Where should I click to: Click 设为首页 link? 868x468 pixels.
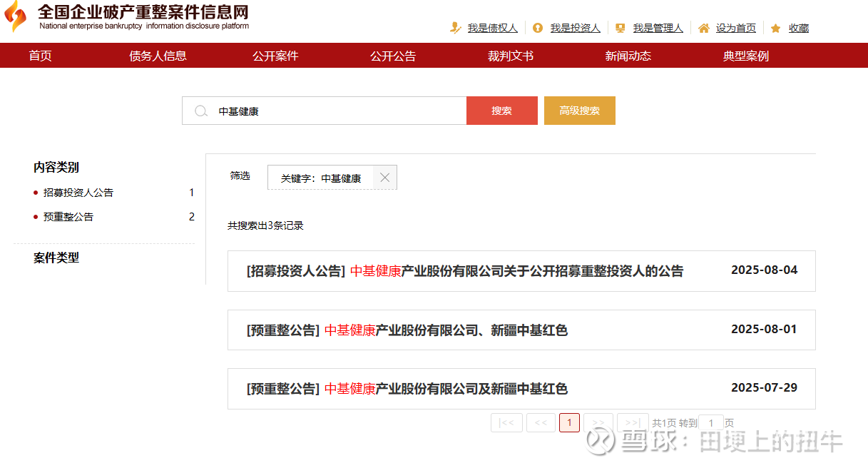pyautogui.click(x=736, y=28)
